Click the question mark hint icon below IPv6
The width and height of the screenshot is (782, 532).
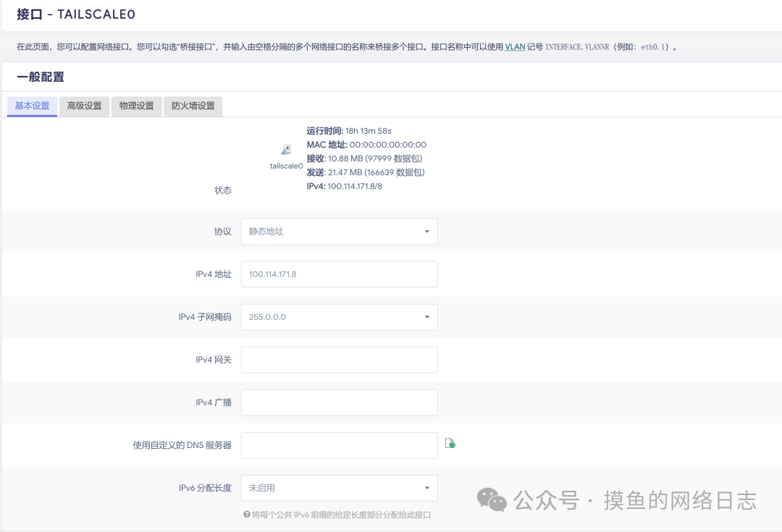coord(246,515)
